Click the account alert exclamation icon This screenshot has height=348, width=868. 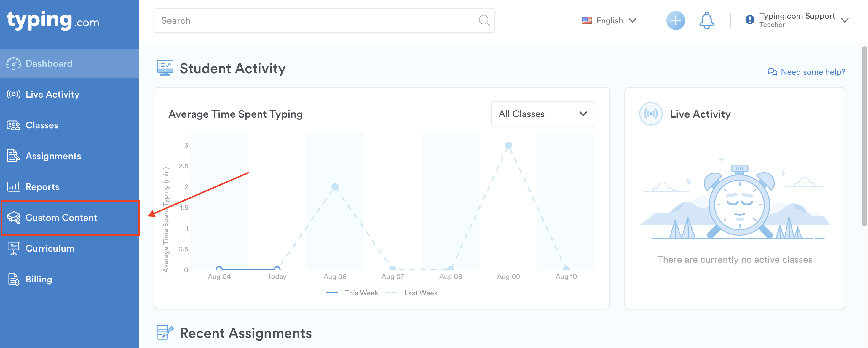(749, 20)
